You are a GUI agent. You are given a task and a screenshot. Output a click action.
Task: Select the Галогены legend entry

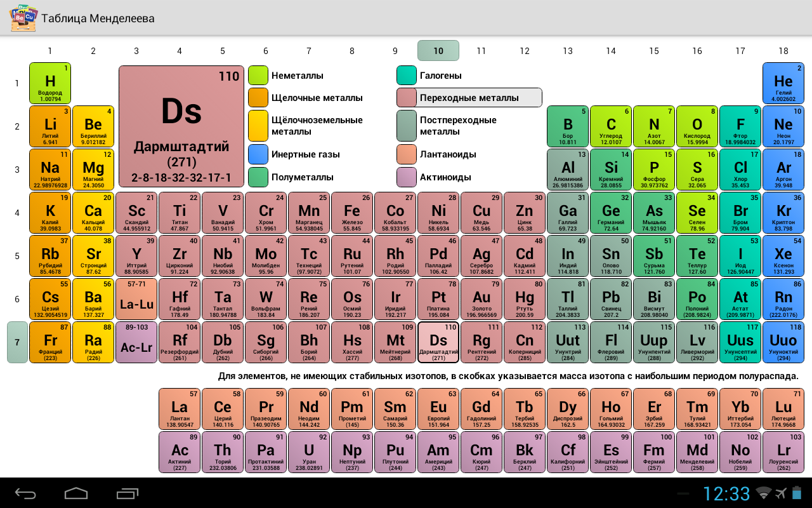click(429, 76)
